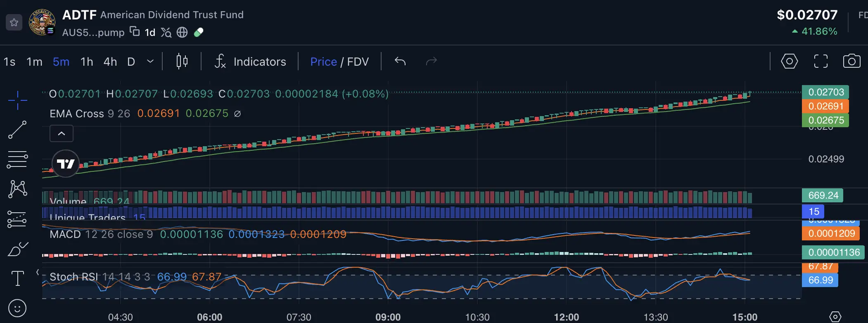
Task: Select the crosshair cursor tool
Action: click(x=17, y=100)
